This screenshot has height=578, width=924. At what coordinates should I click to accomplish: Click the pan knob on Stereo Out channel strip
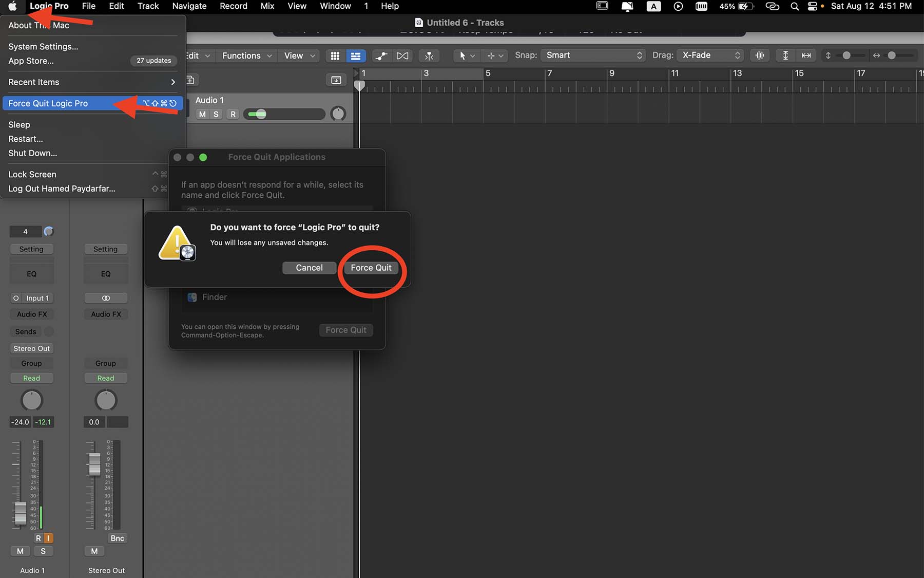[x=106, y=400]
